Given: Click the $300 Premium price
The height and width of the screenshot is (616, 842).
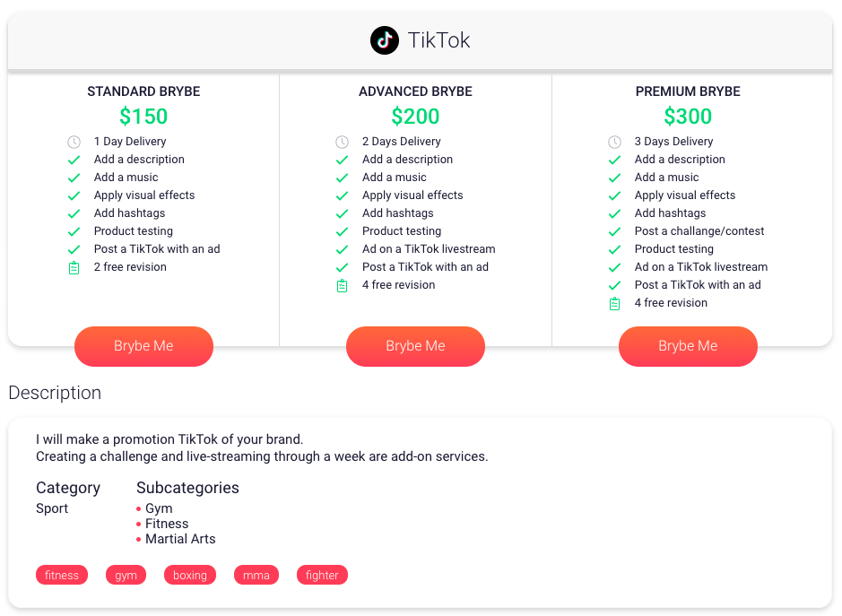Looking at the screenshot, I should (688, 116).
